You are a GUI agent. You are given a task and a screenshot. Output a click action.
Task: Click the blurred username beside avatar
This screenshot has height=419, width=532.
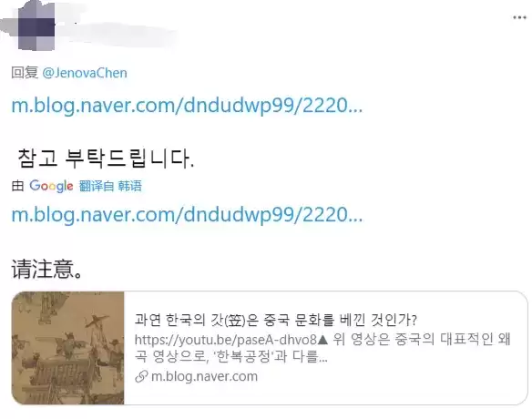(x=118, y=29)
